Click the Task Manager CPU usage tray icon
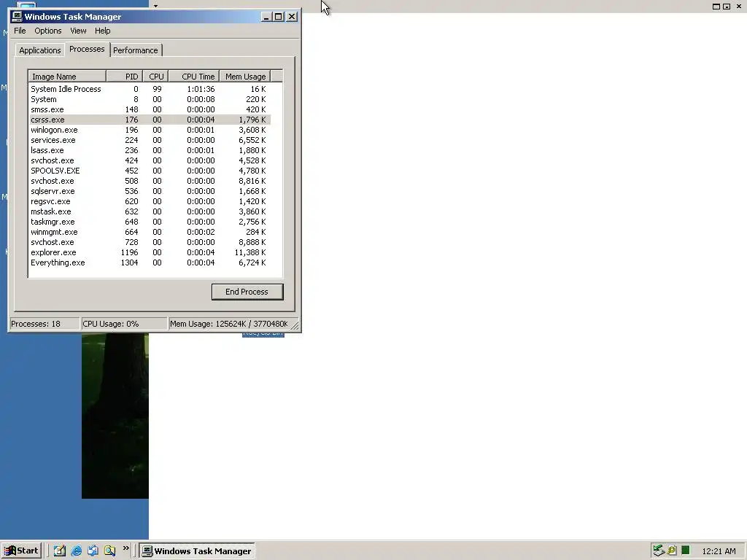Image resolution: width=747 pixels, height=560 pixels. click(x=685, y=551)
